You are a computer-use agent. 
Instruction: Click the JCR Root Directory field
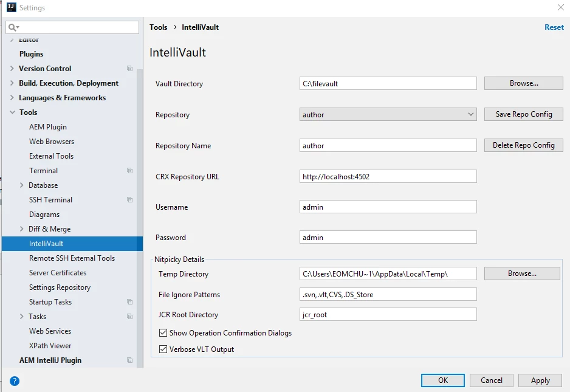pos(388,314)
